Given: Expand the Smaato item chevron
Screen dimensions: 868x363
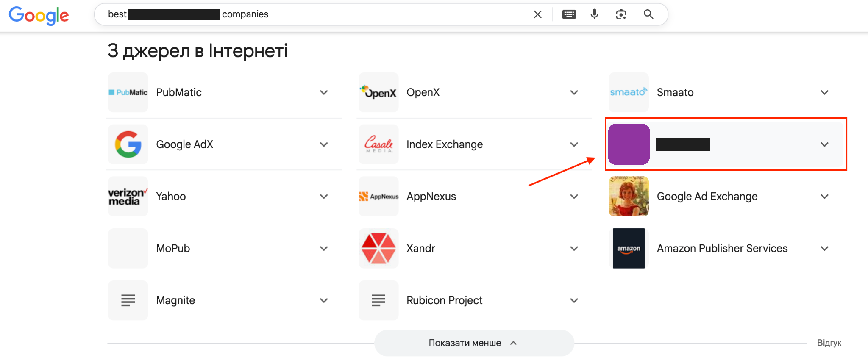Looking at the screenshot, I should (824, 92).
